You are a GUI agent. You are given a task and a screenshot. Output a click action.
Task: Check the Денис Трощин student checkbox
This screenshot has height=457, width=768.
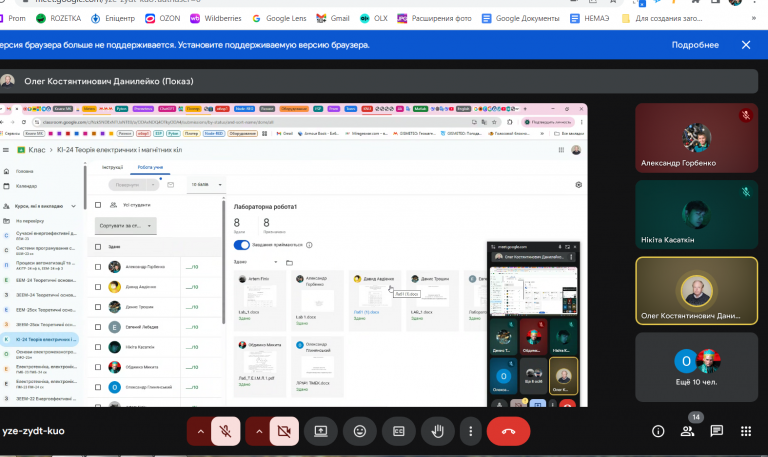[98, 307]
